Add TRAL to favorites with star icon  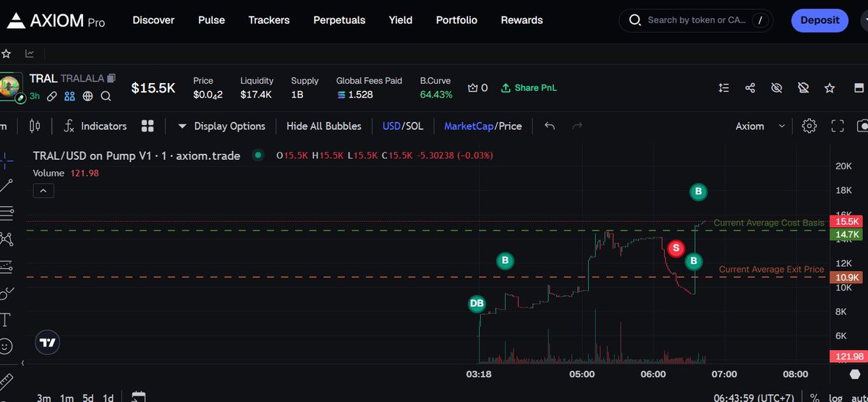pyautogui.click(x=830, y=87)
